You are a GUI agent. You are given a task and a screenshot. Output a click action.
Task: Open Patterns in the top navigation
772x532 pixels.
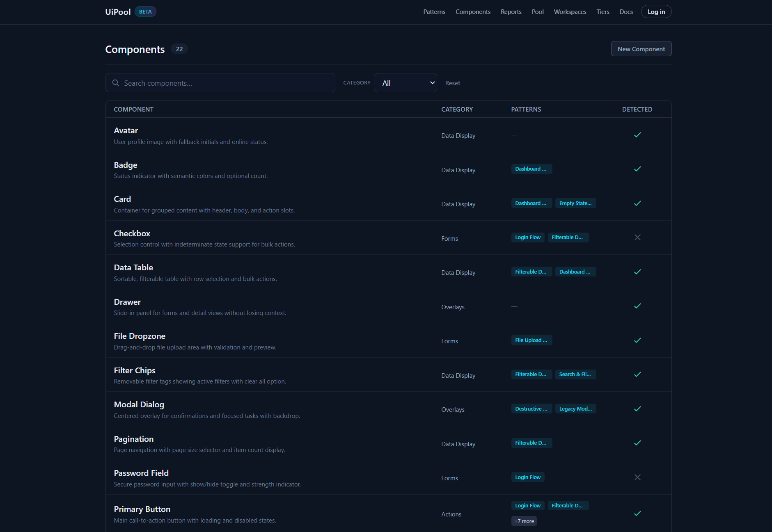tap(434, 12)
